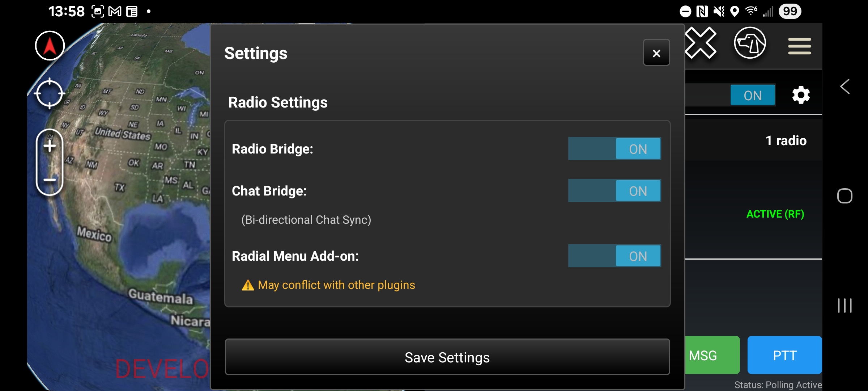Select the 1 radio entry
The height and width of the screenshot is (391, 868).
[786, 140]
